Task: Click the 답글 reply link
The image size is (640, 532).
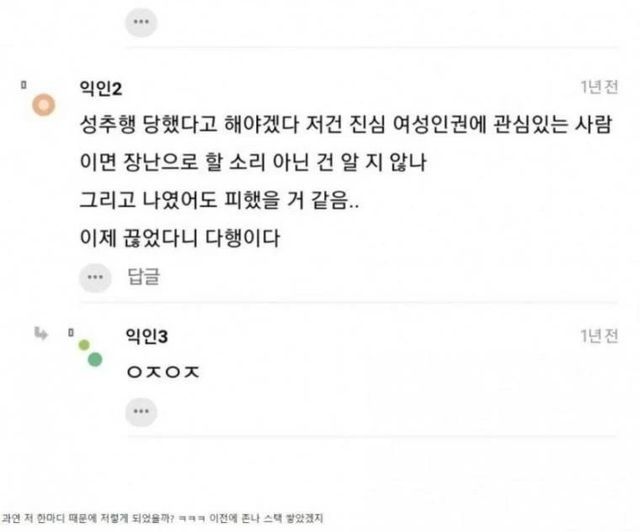Action: 144,276
